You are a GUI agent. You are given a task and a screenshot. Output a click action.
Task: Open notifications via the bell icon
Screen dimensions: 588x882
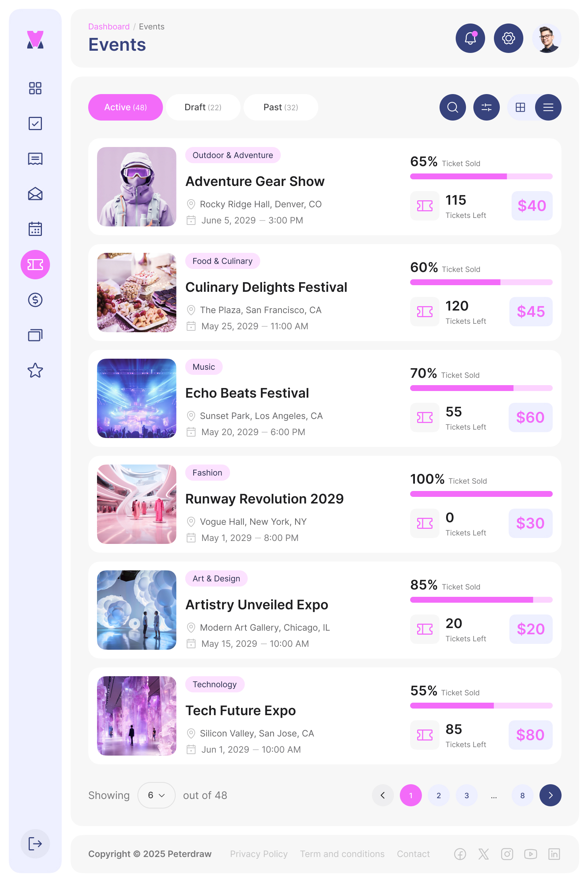point(470,38)
